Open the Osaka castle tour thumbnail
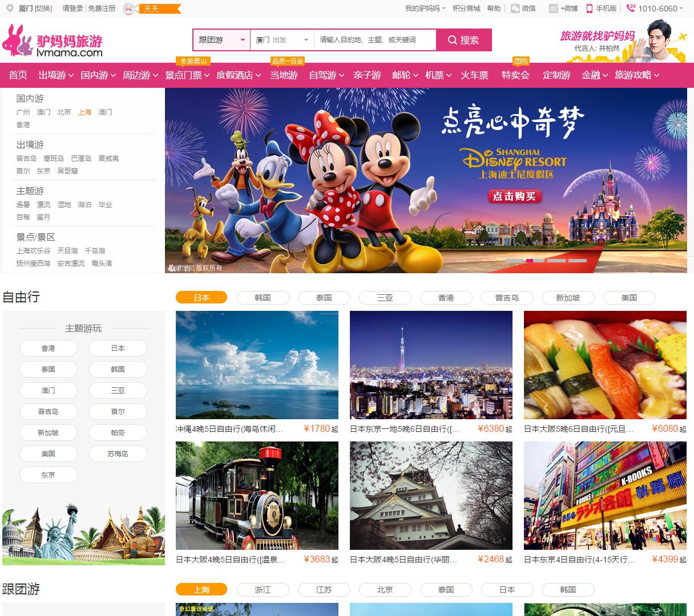This screenshot has height=616, width=694. click(x=431, y=496)
